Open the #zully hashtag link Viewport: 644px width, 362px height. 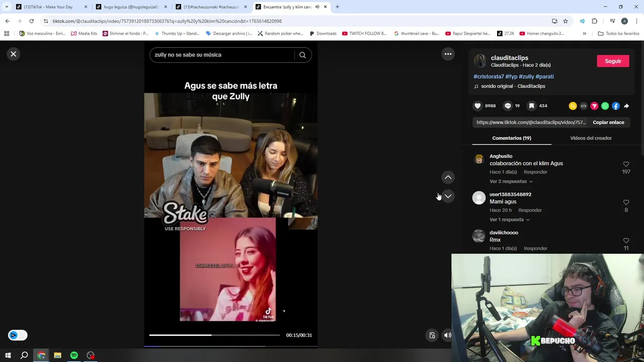526,76
